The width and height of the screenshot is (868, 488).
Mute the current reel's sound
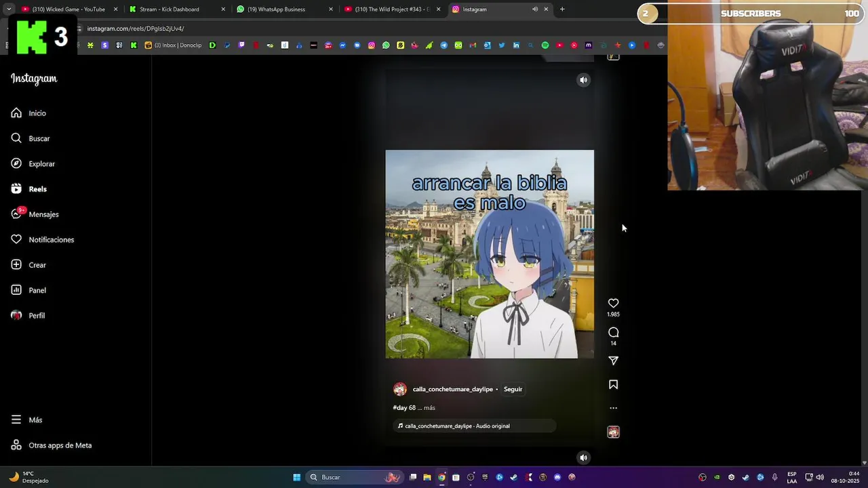(x=583, y=80)
